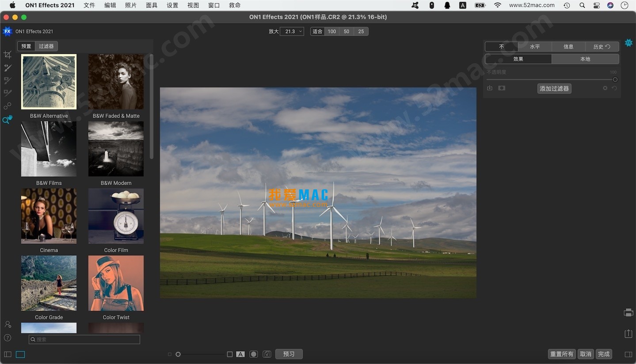Select the Local adjustment brush tool
Screen dimensions: 636x364
8,68
